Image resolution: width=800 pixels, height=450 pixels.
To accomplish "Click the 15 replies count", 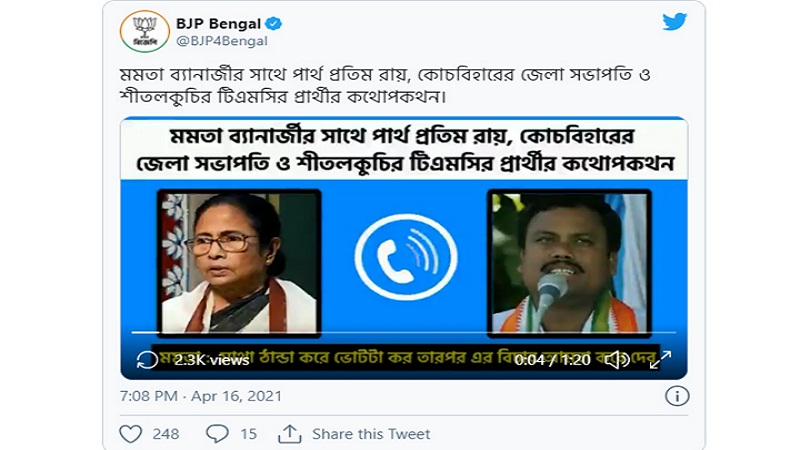I will 248,434.
